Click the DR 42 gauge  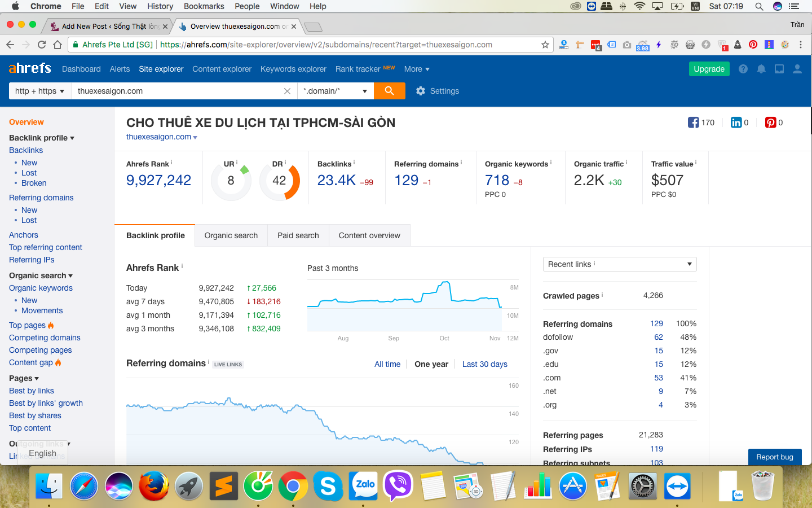pos(279,181)
